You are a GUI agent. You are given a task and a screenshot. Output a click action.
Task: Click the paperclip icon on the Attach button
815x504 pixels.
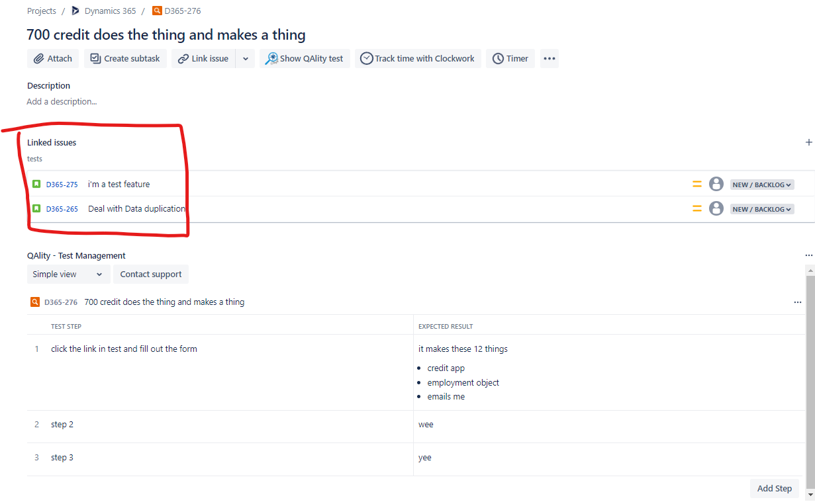point(39,58)
